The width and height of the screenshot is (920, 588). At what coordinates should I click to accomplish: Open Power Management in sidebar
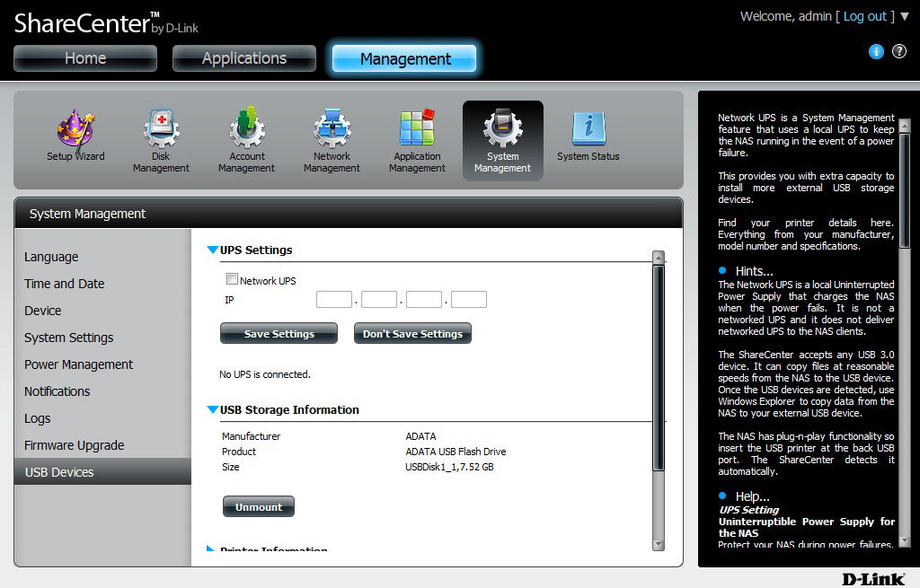coord(79,364)
